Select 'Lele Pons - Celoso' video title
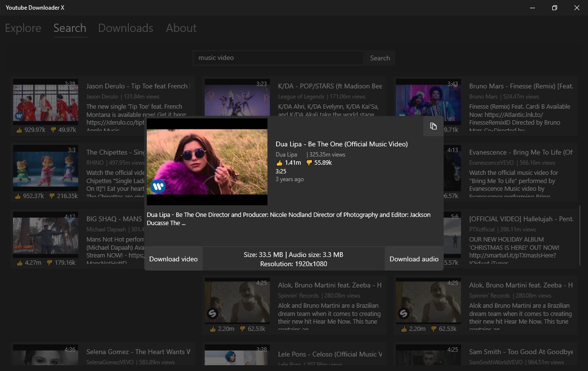Image resolution: width=588 pixels, height=371 pixels. [x=330, y=354]
